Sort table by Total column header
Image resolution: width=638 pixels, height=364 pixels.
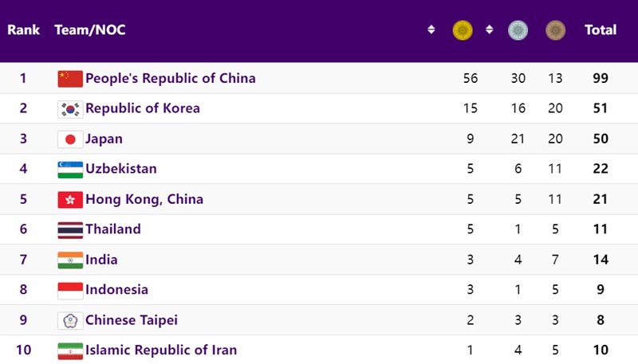point(601,30)
